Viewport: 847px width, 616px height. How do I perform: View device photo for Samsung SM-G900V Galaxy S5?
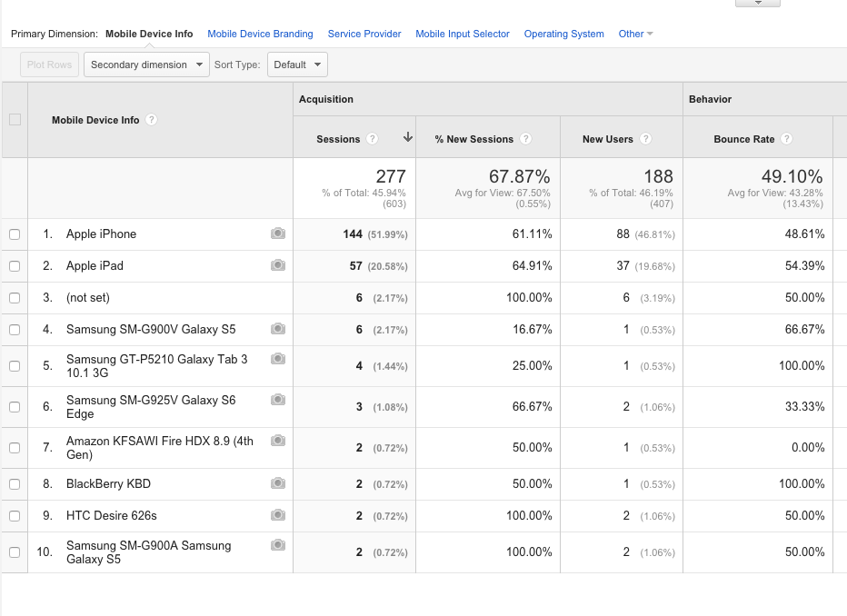pyautogui.click(x=278, y=329)
